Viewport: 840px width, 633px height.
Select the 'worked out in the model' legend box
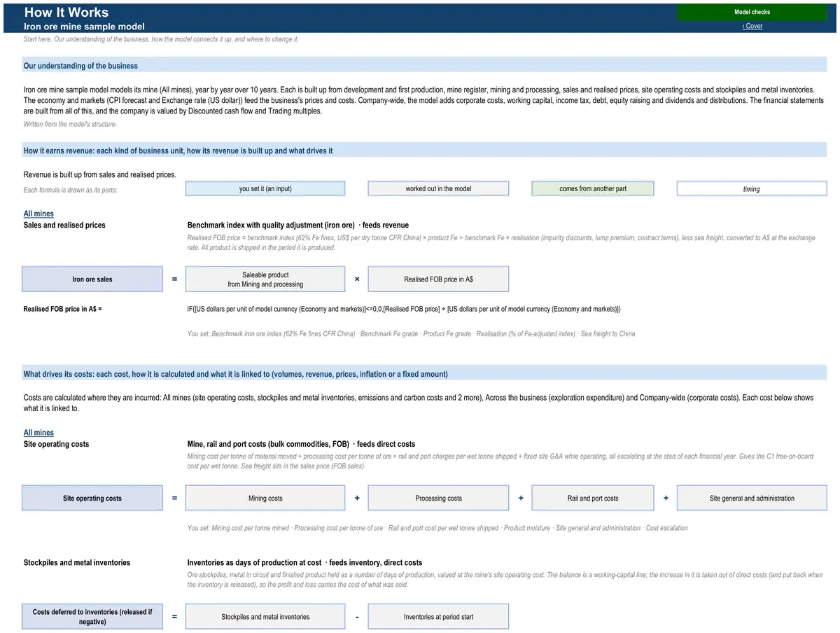[x=438, y=188]
